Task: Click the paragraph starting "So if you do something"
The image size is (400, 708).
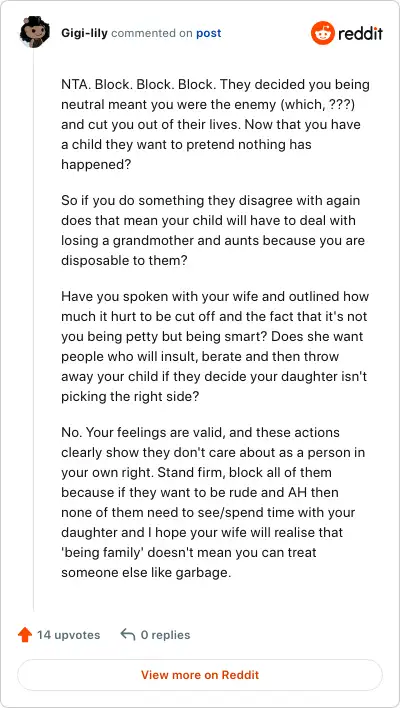Action: pyautogui.click(x=213, y=231)
